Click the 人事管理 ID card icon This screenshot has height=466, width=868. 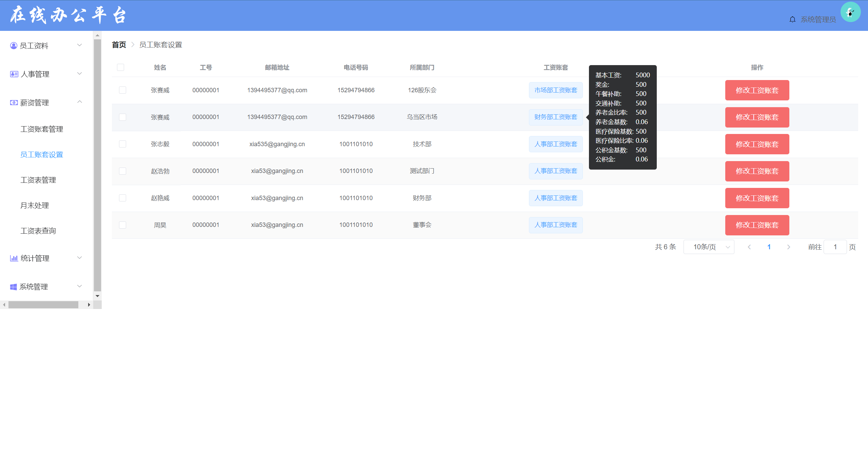tap(14, 74)
